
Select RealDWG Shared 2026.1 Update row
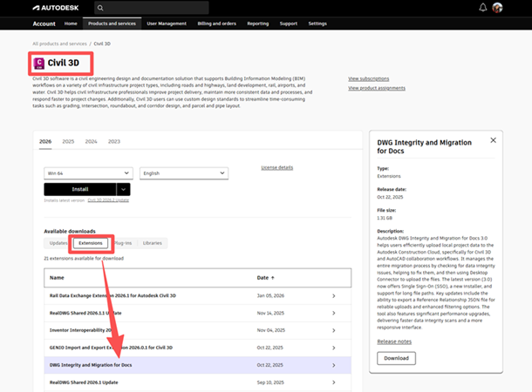click(x=197, y=382)
